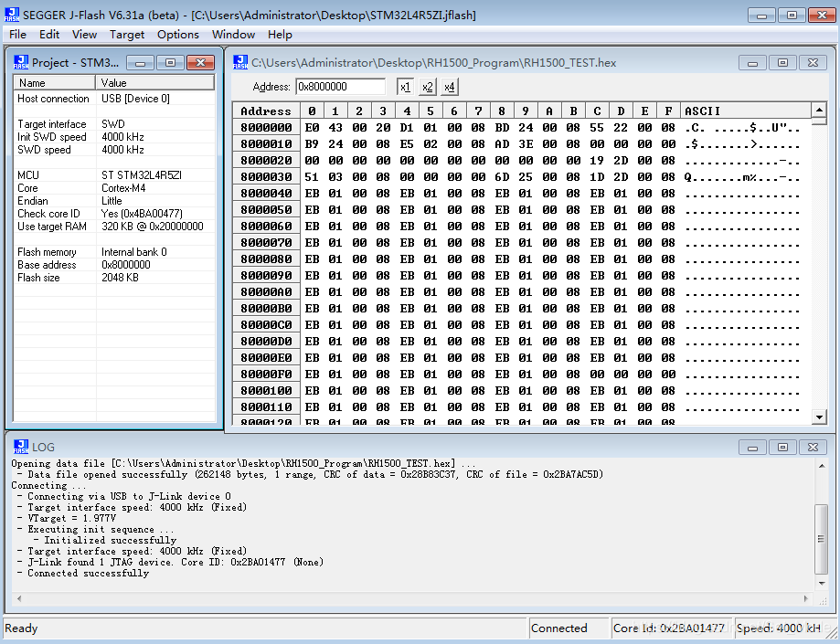Select the Flash size 2048 KB value
The width and height of the screenshot is (840, 644).
(x=120, y=278)
